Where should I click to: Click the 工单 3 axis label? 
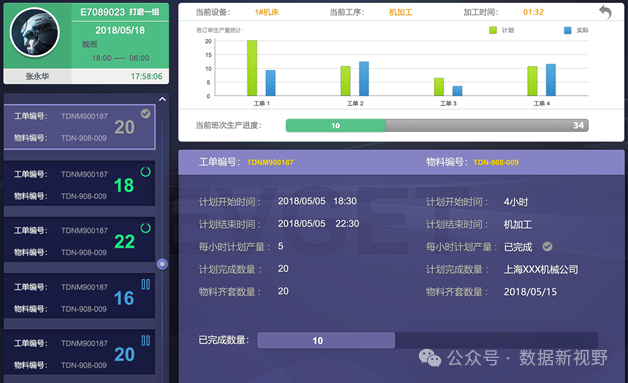(448, 103)
